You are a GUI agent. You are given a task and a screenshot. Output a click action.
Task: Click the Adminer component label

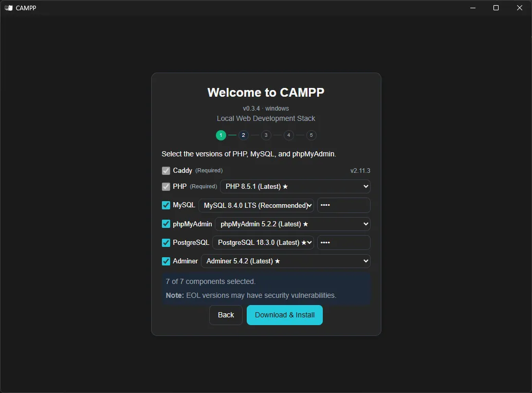point(185,261)
